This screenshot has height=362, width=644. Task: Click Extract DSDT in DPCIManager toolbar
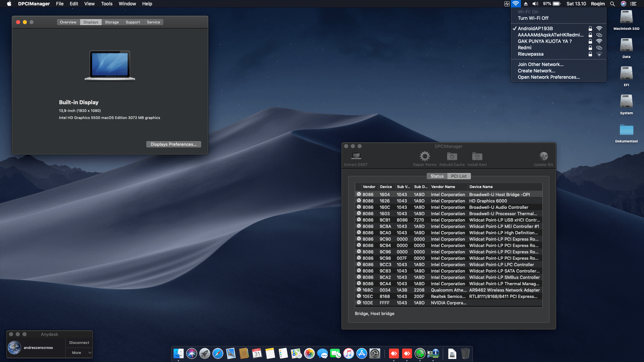(356, 159)
